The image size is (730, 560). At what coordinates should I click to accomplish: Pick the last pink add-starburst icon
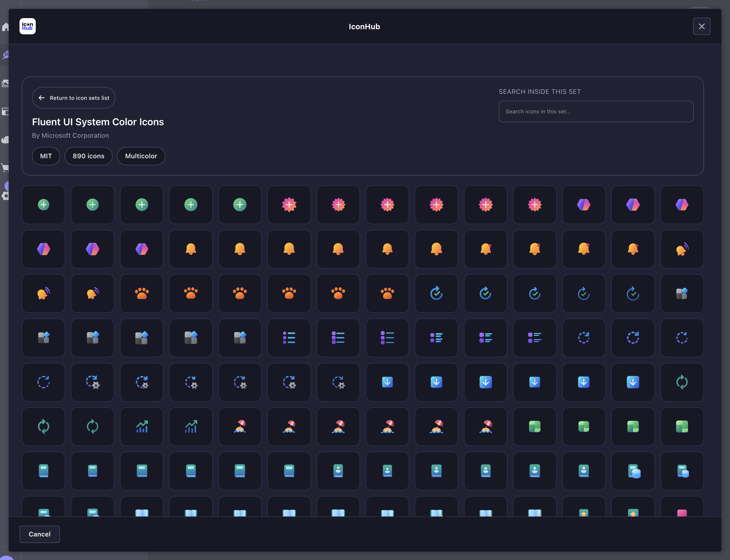(535, 205)
